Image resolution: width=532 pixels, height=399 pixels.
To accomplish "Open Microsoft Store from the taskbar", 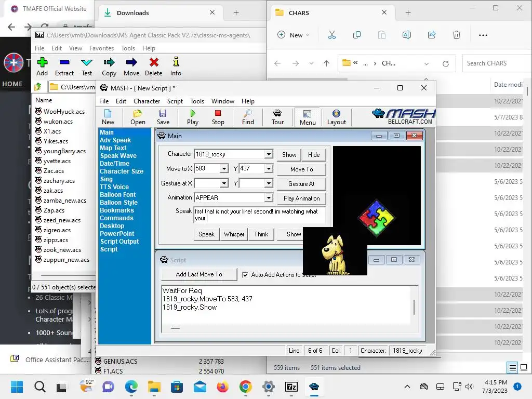I will 177,387.
